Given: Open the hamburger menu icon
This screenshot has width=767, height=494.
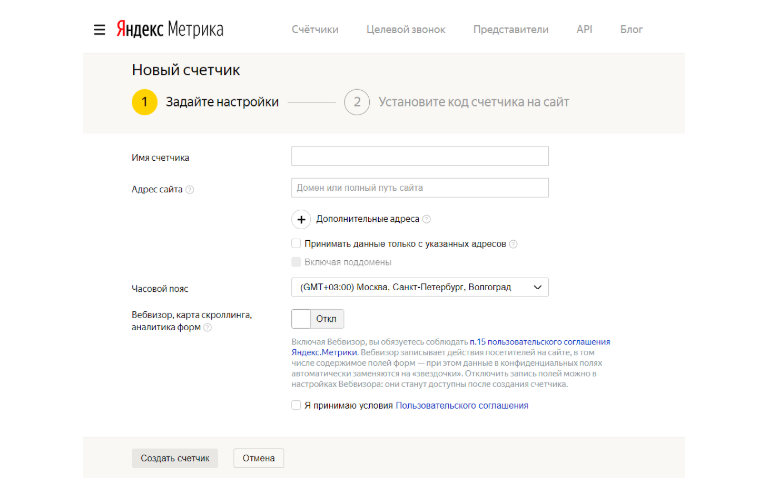Looking at the screenshot, I should (x=99, y=29).
